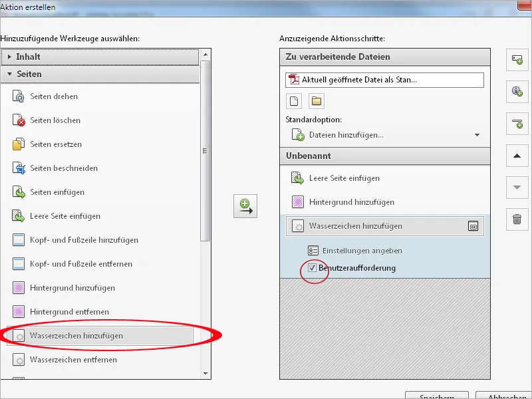Click the Seiten beschneiden icon
The height and width of the screenshot is (399, 532).
(x=19, y=168)
